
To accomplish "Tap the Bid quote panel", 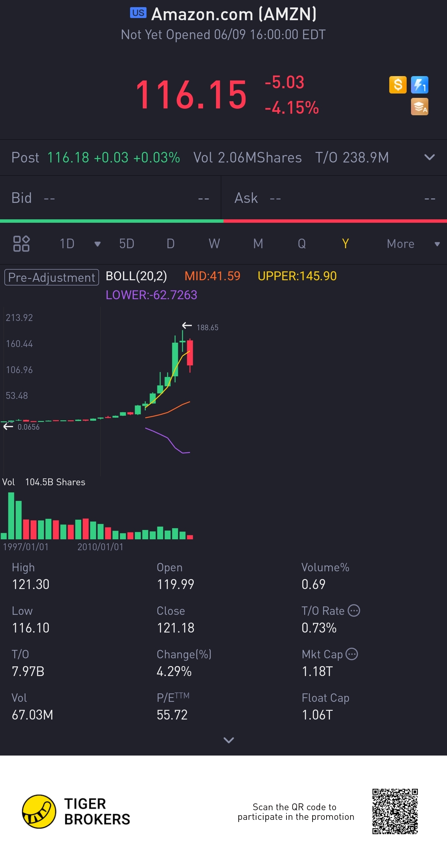I will 111,198.
